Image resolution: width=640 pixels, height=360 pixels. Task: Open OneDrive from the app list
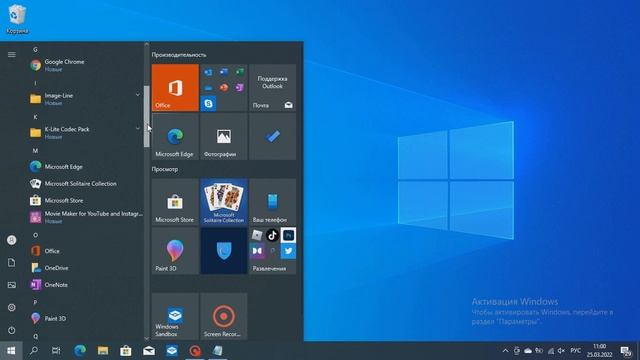86,268
